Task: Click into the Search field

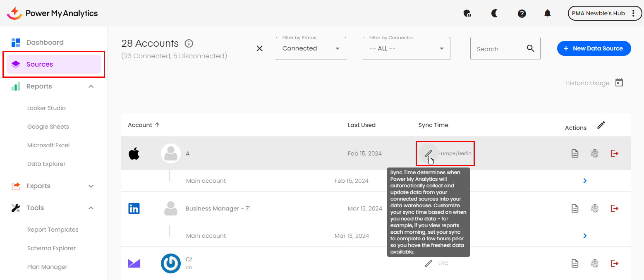Action: (x=498, y=49)
